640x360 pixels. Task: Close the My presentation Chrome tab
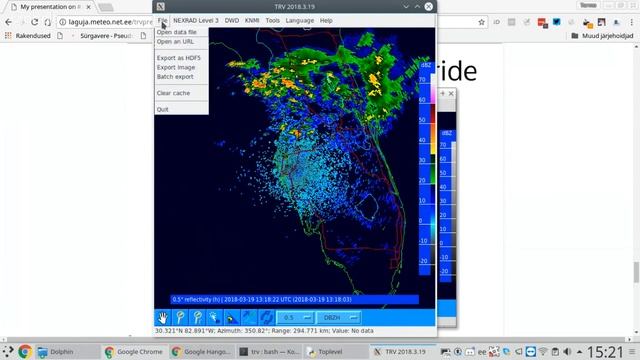pyautogui.click(x=89, y=7)
